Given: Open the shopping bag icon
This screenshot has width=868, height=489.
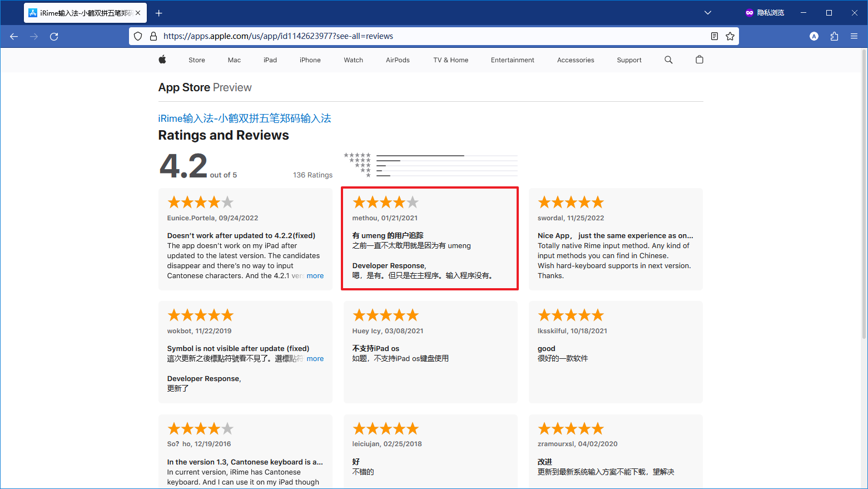Looking at the screenshot, I should [x=700, y=60].
